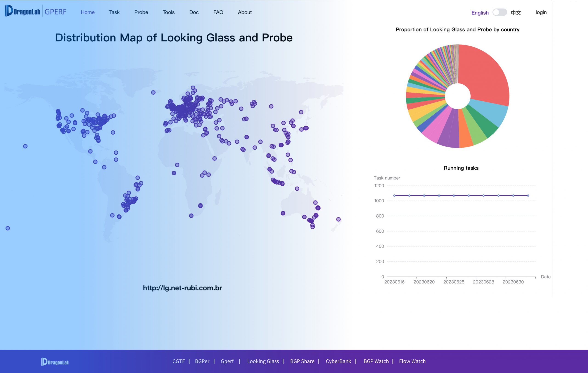The width and height of the screenshot is (588, 373).
Task: Go to the Probe page
Action: [141, 12]
